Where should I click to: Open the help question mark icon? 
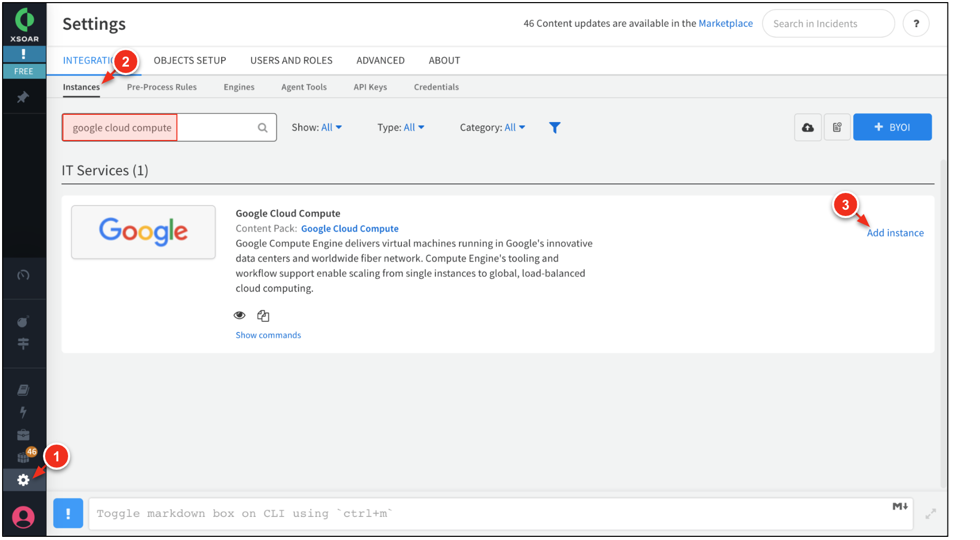pos(916,24)
